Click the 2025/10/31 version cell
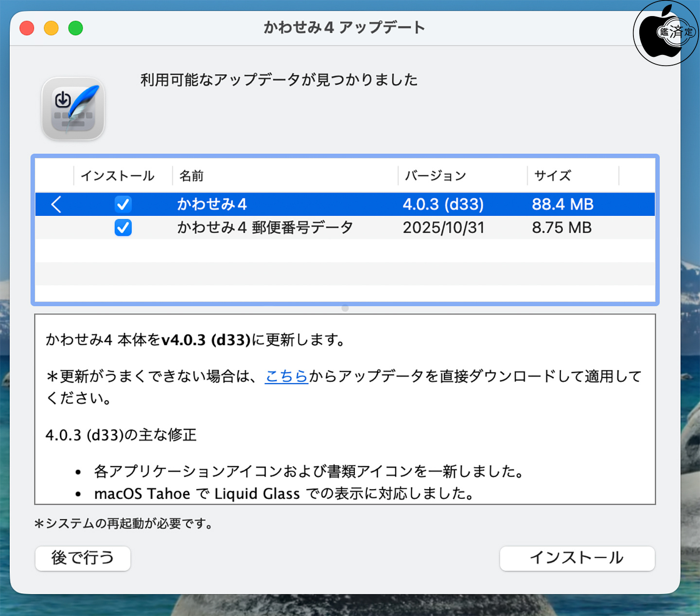 (x=443, y=228)
